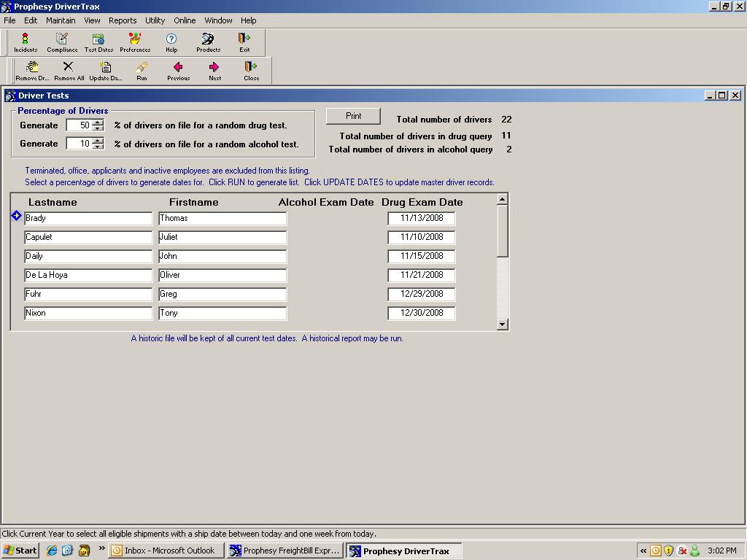The width and height of the screenshot is (747, 560).
Task: Click the Print button
Action: (x=353, y=116)
